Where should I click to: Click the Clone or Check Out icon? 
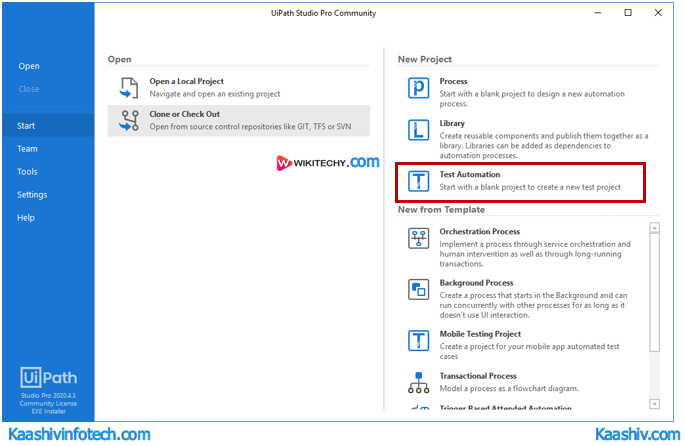130,121
